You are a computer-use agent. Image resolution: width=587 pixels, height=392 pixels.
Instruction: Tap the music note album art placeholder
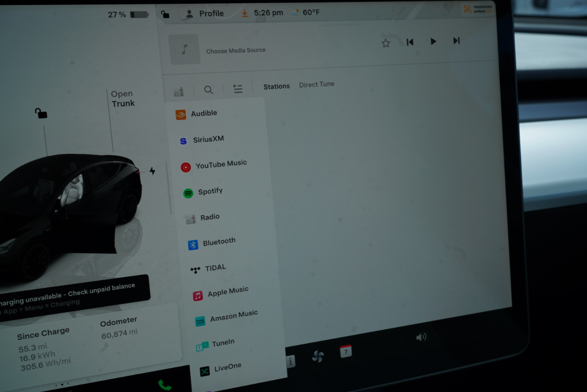pos(184,49)
